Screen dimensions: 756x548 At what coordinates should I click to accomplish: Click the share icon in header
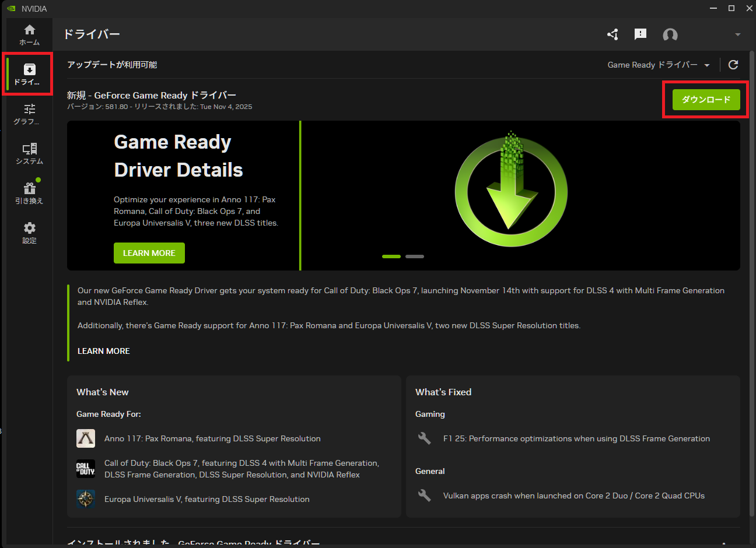point(612,34)
